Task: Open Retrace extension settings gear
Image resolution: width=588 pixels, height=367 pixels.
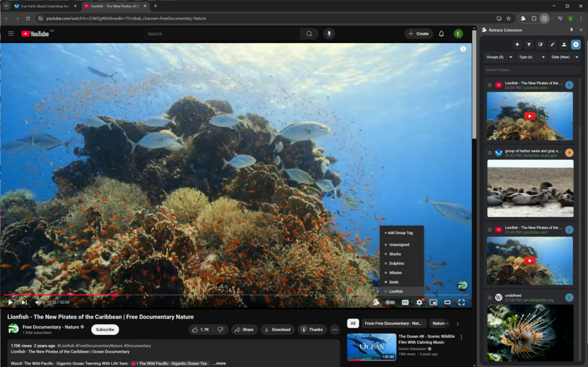Action: click(x=576, y=44)
